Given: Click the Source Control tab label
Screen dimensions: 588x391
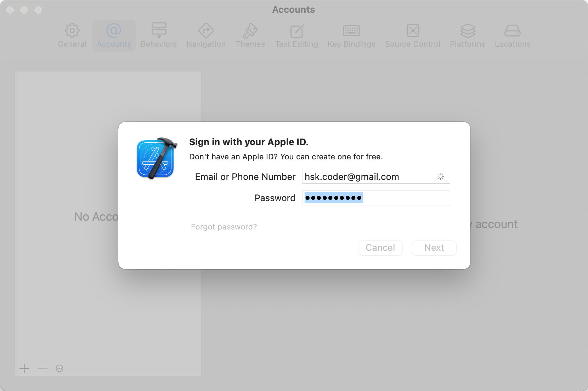Looking at the screenshot, I should coord(413,44).
